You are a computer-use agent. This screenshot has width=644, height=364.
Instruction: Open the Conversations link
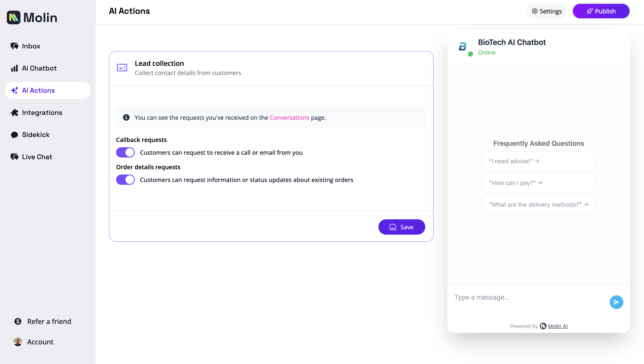click(289, 118)
